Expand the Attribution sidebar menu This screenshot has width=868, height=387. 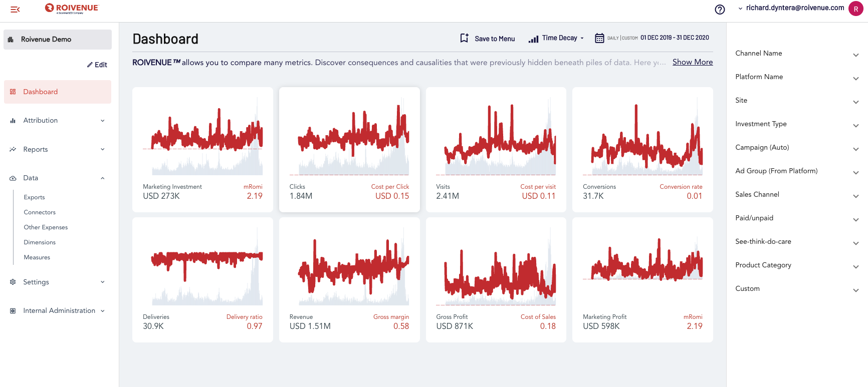tap(58, 121)
